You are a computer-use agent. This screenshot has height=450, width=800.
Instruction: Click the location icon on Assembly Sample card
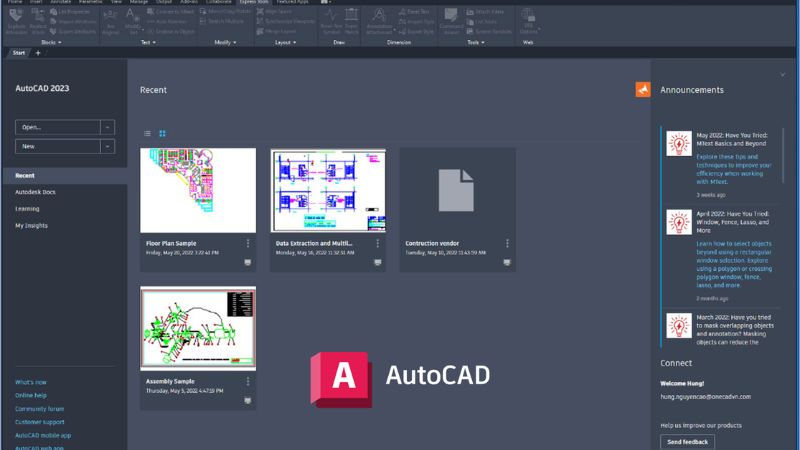click(x=248, y=401)
